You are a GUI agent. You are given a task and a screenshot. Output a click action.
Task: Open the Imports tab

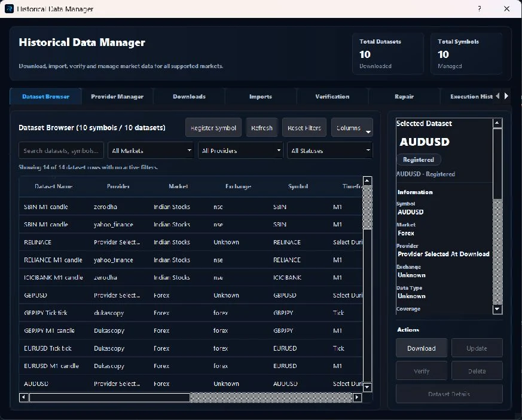click(x=261, y=96)
